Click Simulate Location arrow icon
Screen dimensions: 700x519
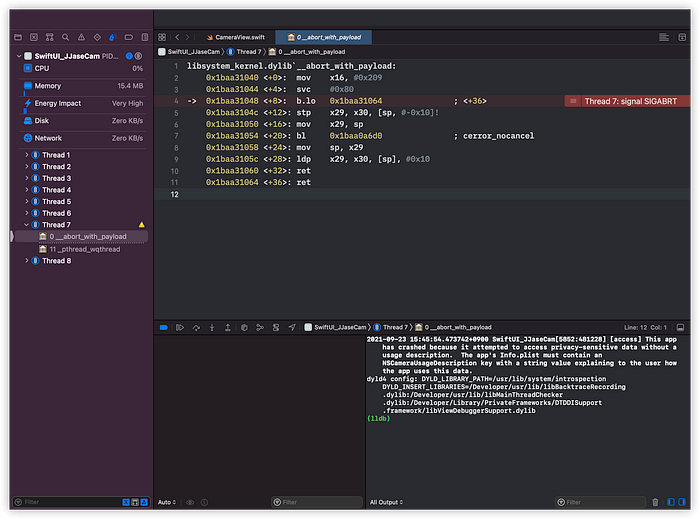(x=292, y=328)
